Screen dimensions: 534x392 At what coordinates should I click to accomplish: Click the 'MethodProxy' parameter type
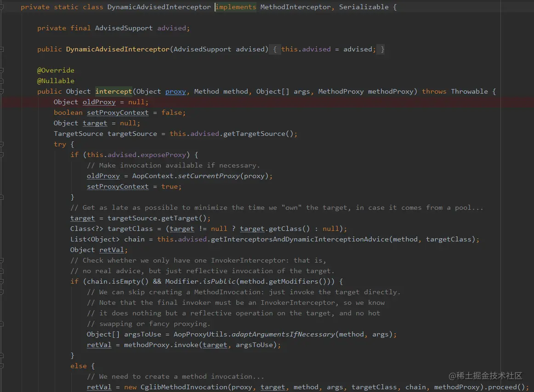click(341, 91)
